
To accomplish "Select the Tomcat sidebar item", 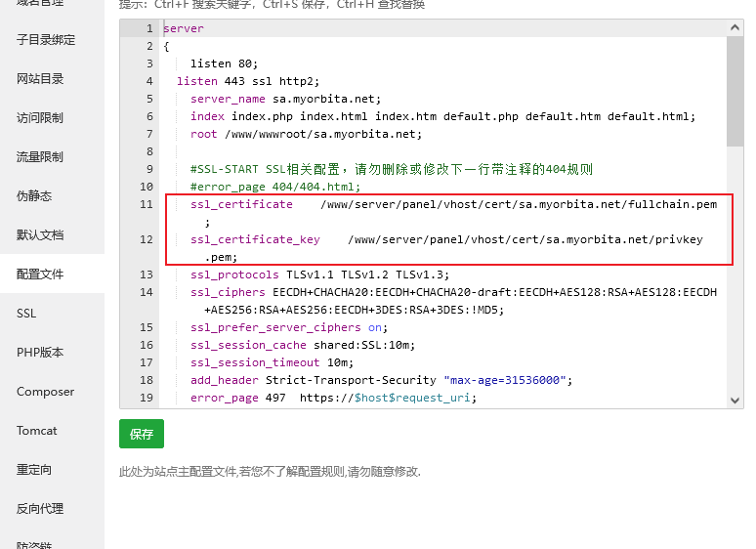I will click(36, 431).
